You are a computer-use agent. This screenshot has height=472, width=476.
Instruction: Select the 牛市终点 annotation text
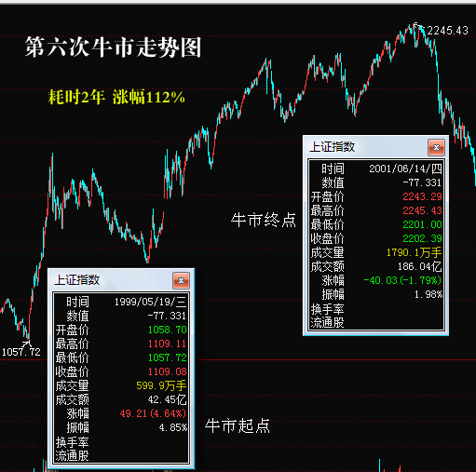coord(264,221)
